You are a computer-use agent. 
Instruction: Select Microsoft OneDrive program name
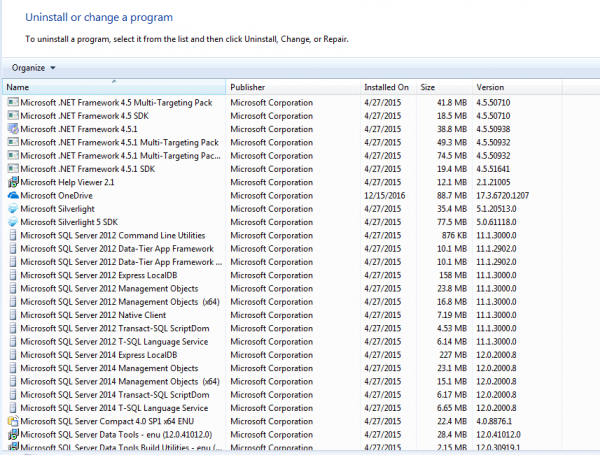pyautogui.click(x=57, y=196)
